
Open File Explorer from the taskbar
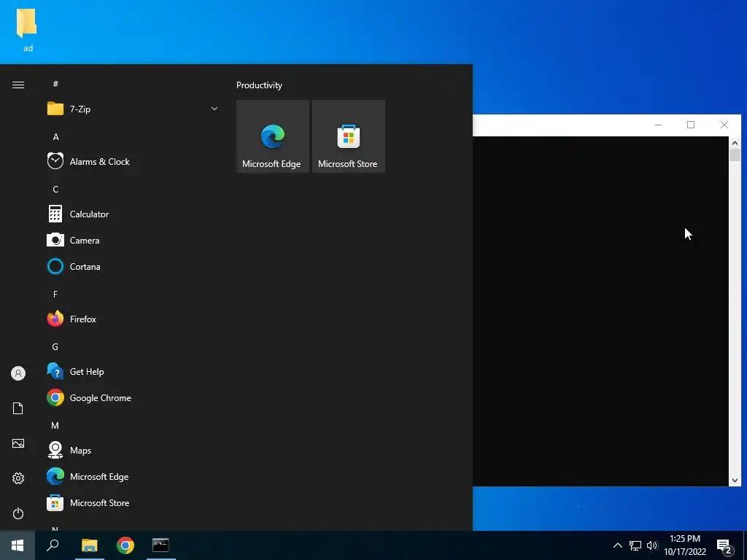point(90,545)
